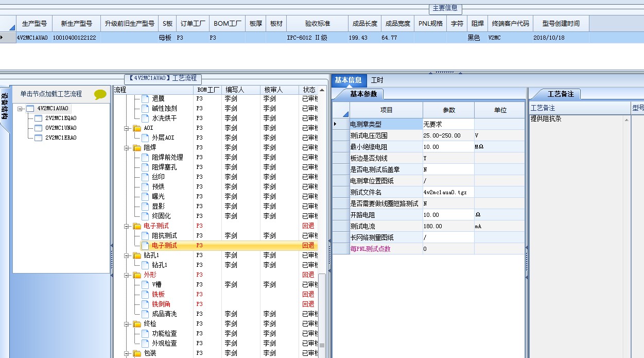Select the 铣板 process step
Image resolution: width=644 pixels, height=358 pixels.
tap(158, 294)
